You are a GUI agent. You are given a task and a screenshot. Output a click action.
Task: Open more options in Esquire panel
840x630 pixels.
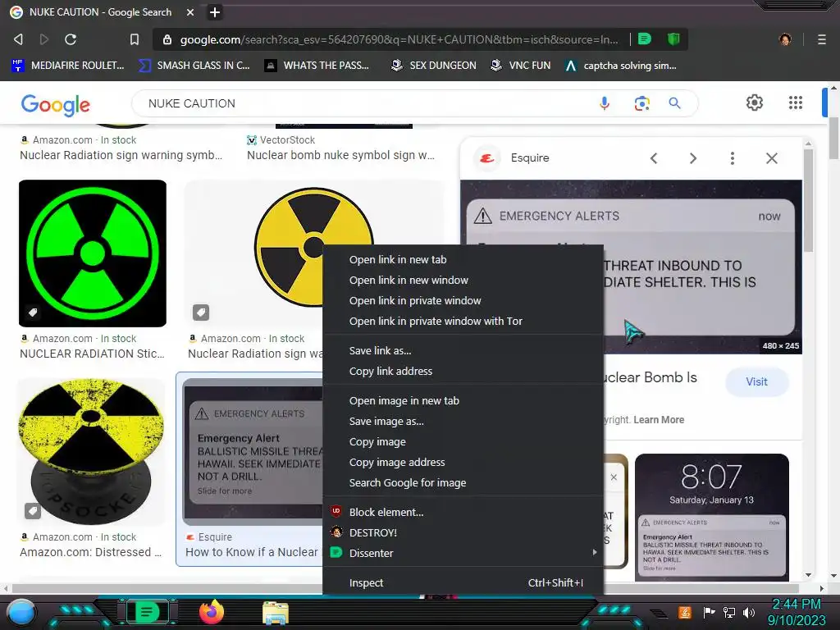tap(733, 158)
